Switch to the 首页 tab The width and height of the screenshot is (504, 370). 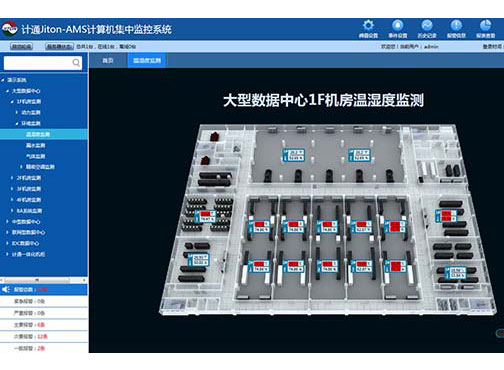108,61
